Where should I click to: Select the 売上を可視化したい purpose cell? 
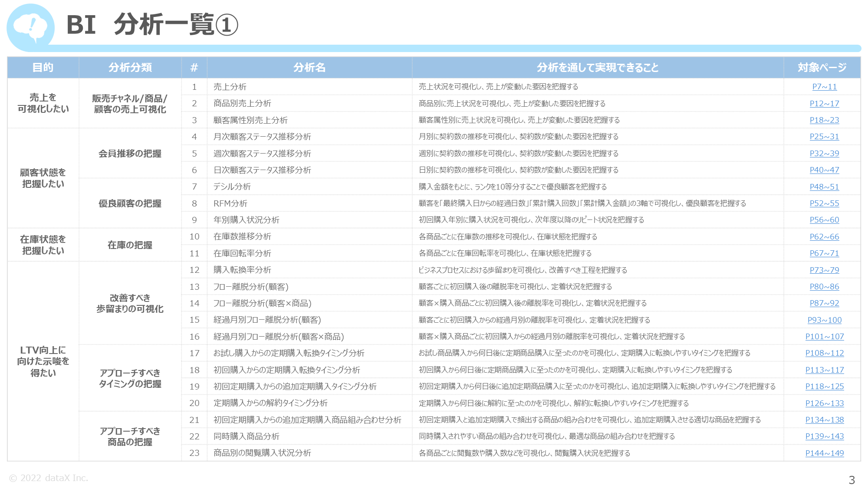[x=43, y=103]
